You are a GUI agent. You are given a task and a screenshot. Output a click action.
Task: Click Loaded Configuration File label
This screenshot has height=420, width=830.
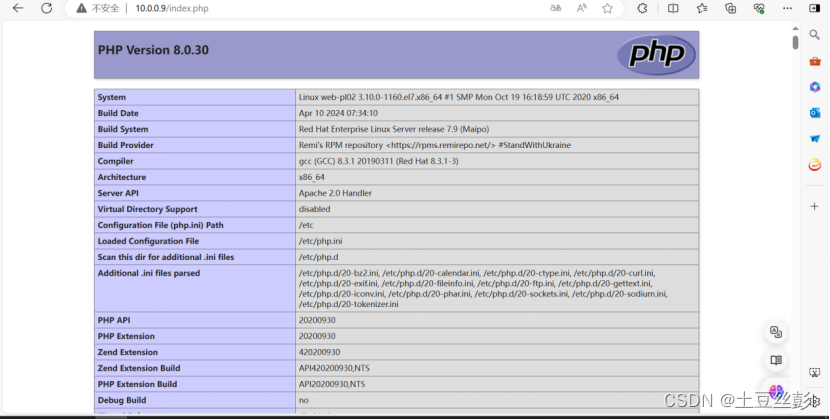click(x=148, y=241)
